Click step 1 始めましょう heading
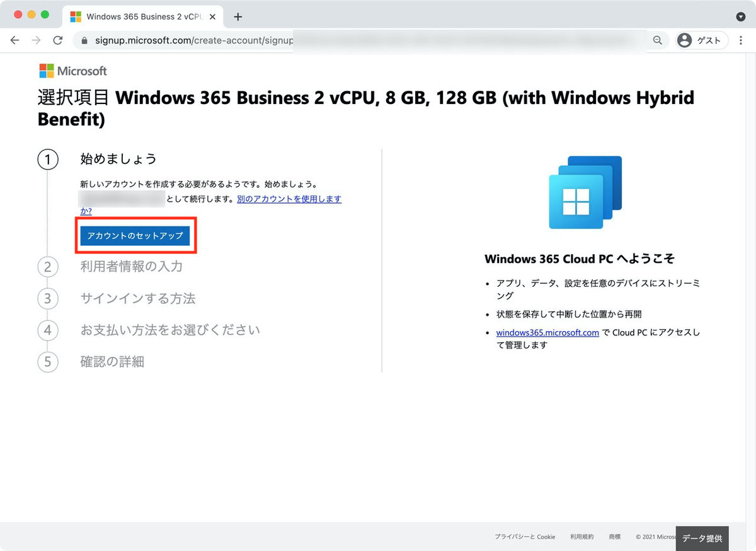The width and height of the screenshot is (756, 551). [x=118, y=159]
